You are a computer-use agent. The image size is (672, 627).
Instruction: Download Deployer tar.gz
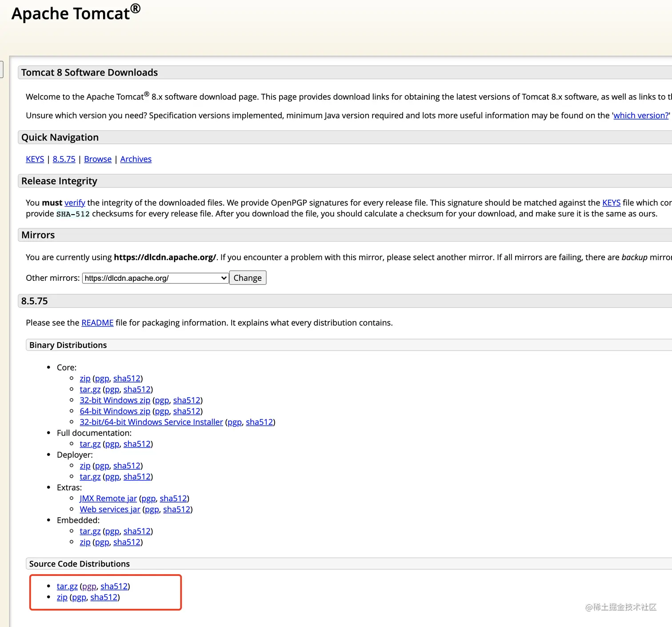(x=90, y=477)
